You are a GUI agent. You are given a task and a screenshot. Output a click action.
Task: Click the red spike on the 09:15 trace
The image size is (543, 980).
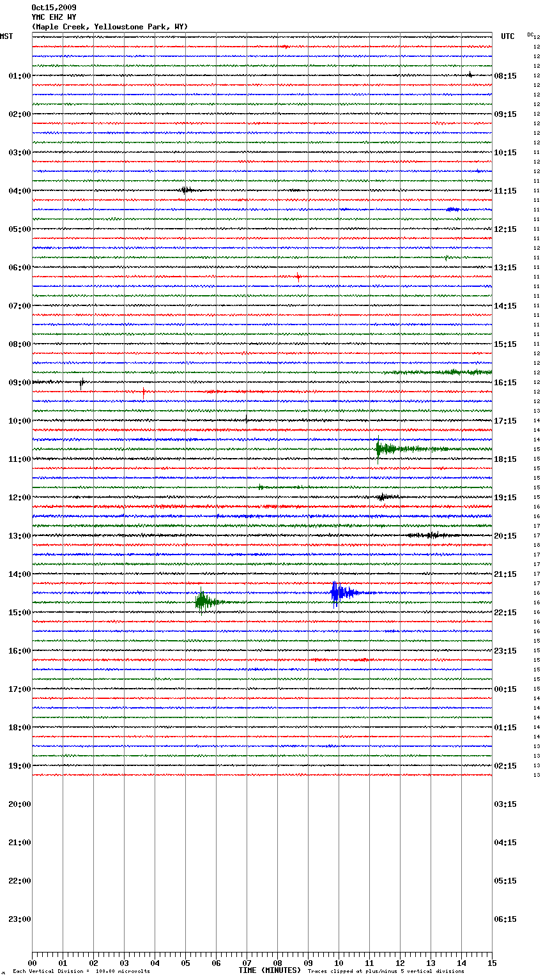143,392
